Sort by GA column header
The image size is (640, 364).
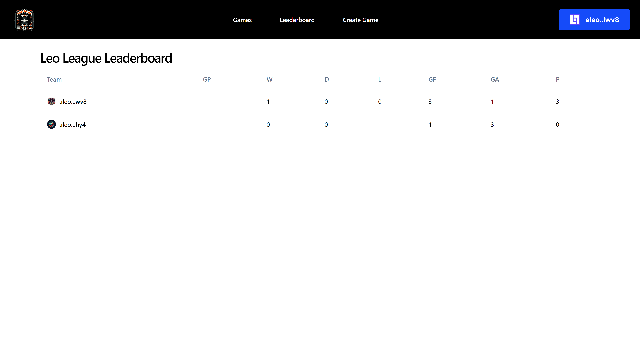[x=495, y=79]
